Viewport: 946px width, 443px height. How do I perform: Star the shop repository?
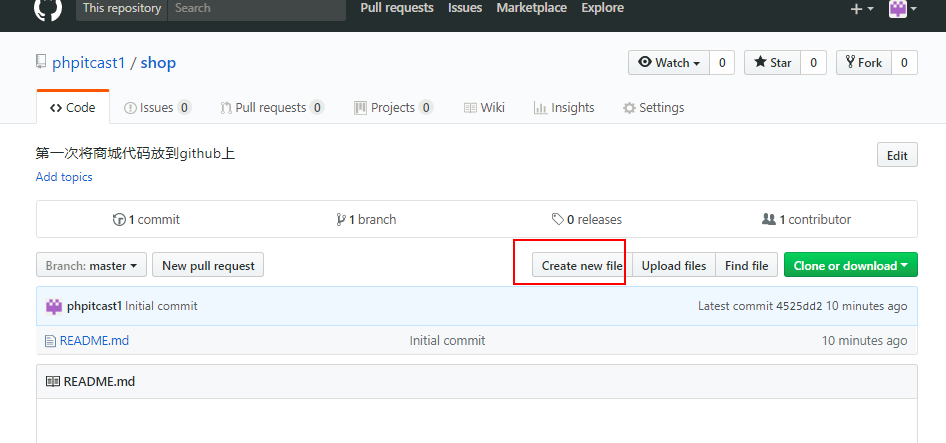click(772, 63)
